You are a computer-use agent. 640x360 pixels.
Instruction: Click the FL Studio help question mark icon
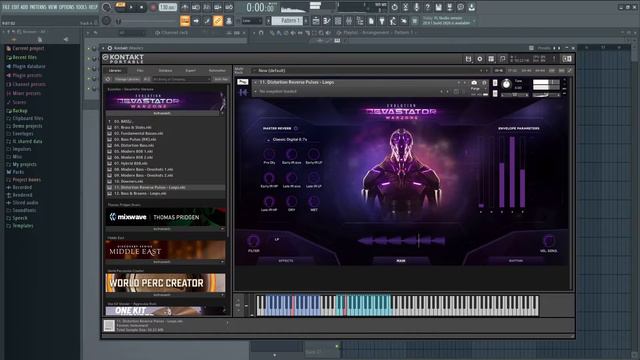point(427,7)
